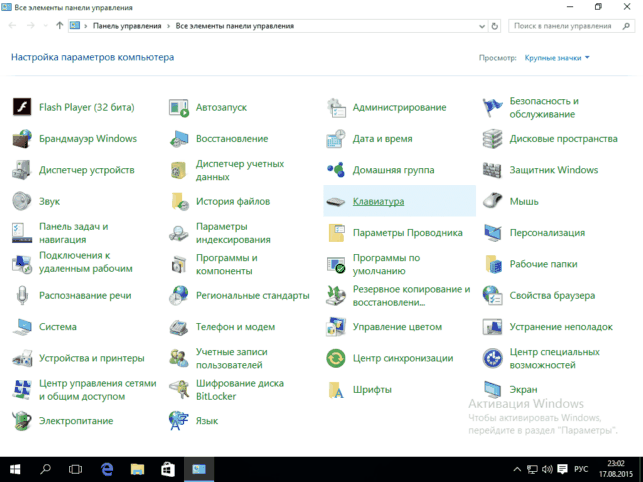Open the Брандмауэр Windows icon
The height and width of the screenshot is (482, 643).
22,139
